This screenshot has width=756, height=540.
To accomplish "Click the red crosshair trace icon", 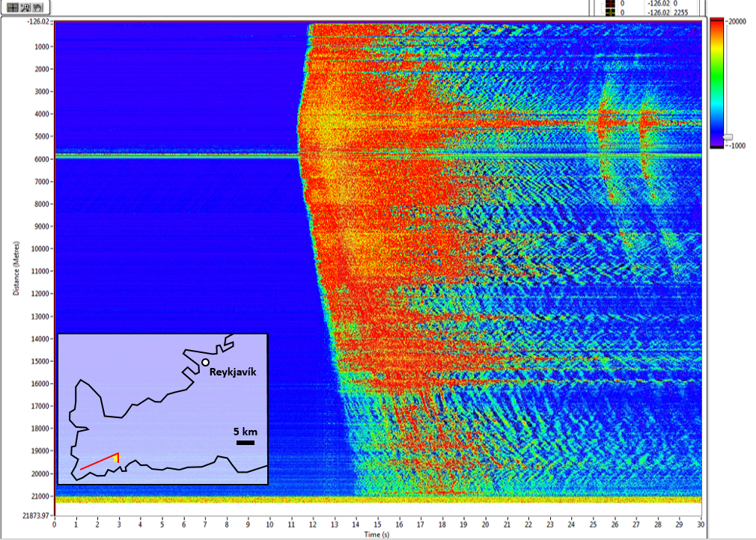I will click(x=610, y=3).
